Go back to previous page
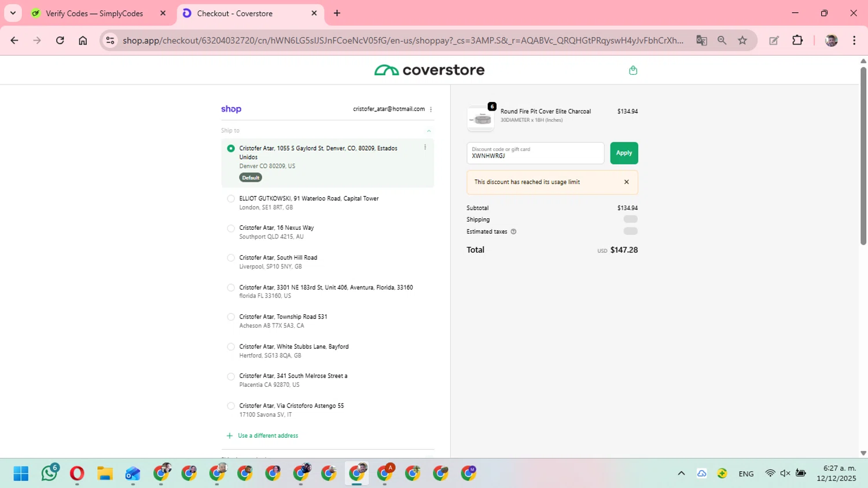The height and width of the screenshot is (488, 868). [x=14, y=40]
